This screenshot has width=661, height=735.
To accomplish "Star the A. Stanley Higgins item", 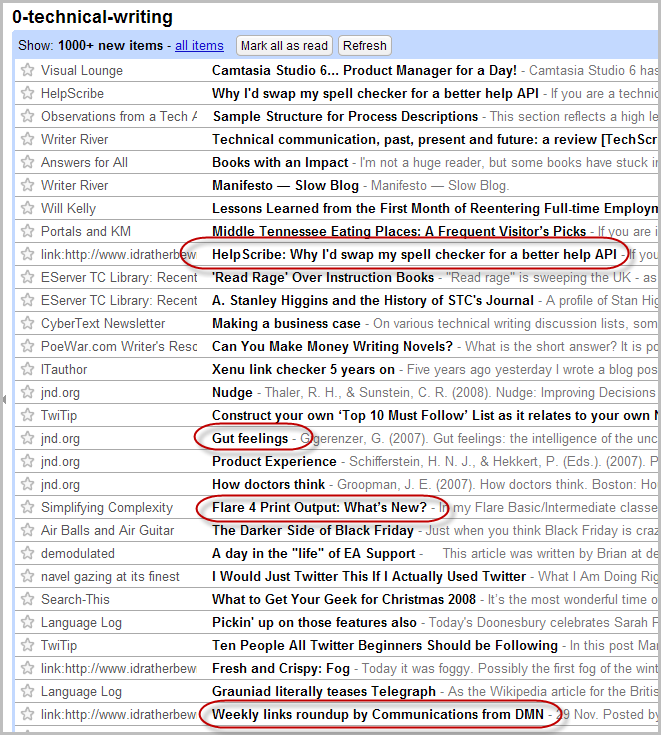I will point(28,300).
